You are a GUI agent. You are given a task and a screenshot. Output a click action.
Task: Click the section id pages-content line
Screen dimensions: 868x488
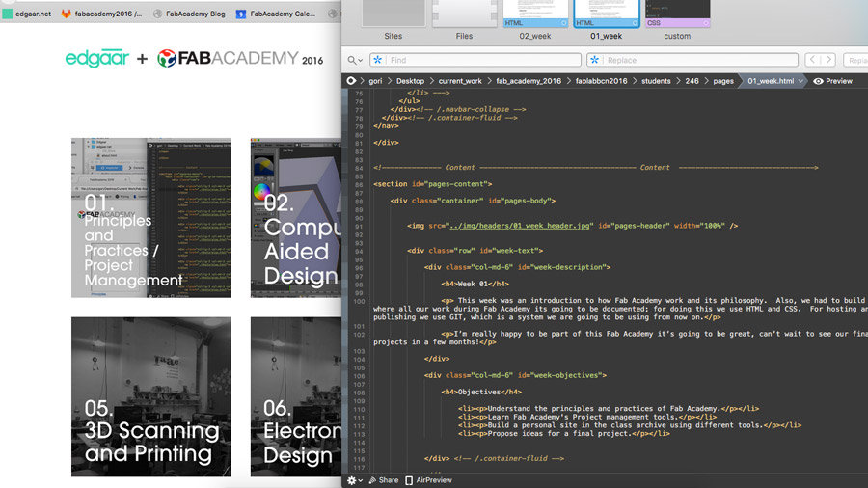coord(432,184)
